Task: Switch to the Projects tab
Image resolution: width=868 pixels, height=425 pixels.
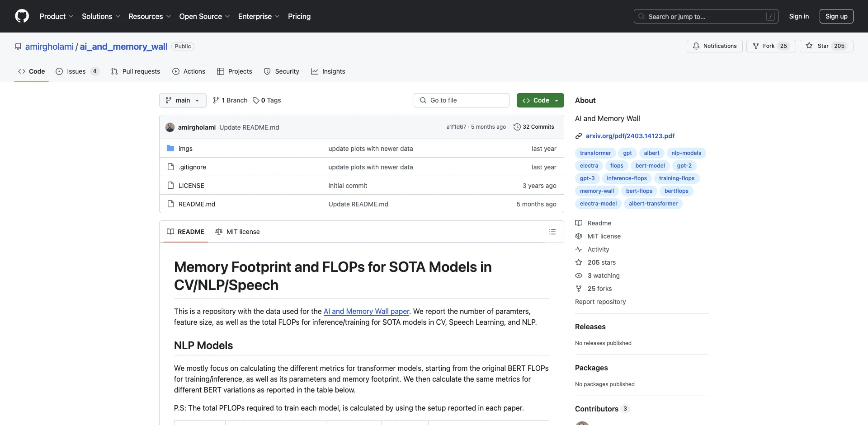Action: (235, 71)
